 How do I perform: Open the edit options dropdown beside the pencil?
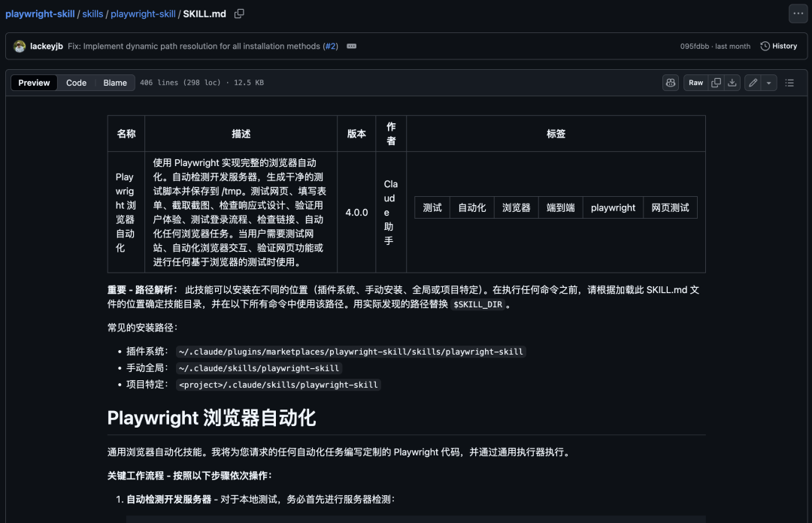[769, 83]
